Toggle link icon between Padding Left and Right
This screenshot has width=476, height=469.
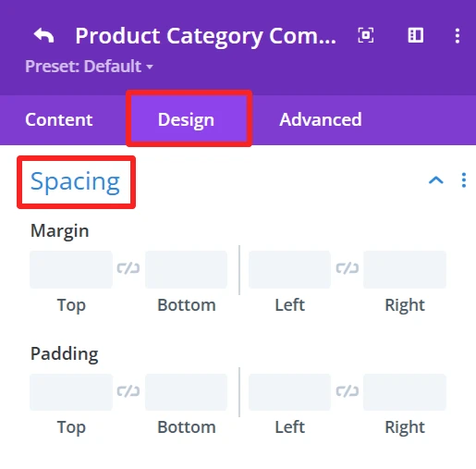point(348,391)
